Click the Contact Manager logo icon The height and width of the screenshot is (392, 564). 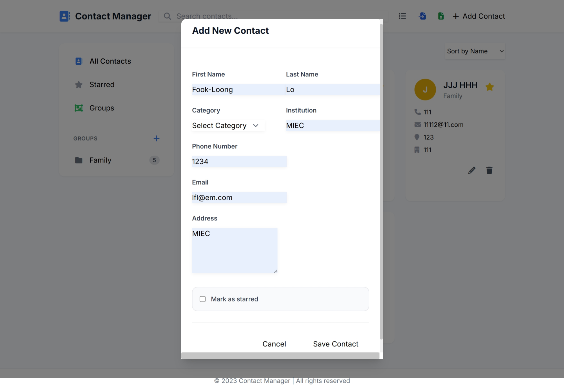[x=64, y=16]
